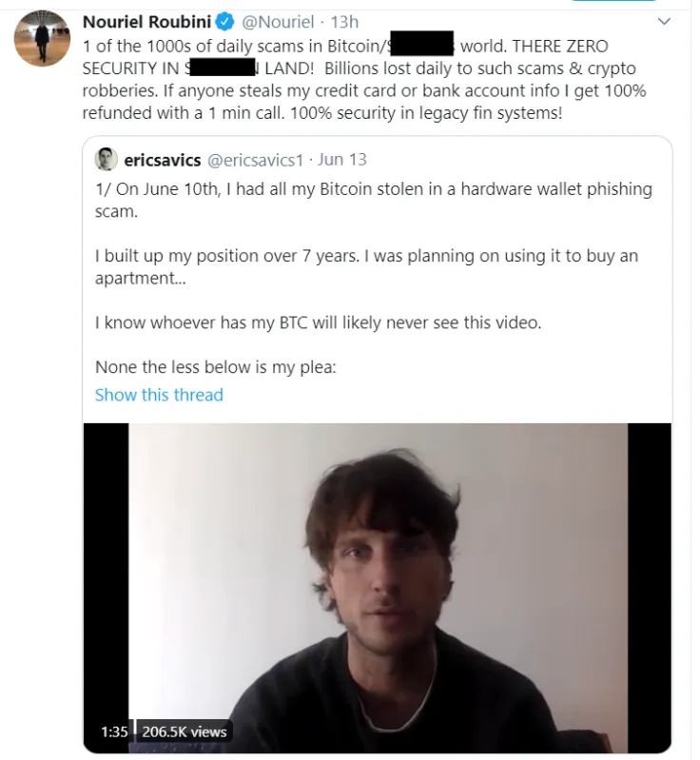
Task: Click the 206.5K views label
Action: click(x=185, y=731)
